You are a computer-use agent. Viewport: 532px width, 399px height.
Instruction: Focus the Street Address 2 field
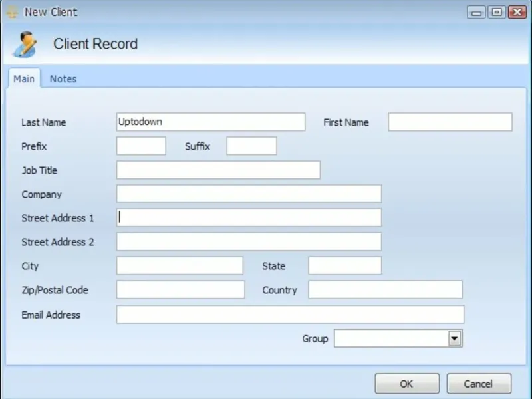[249, 241]
